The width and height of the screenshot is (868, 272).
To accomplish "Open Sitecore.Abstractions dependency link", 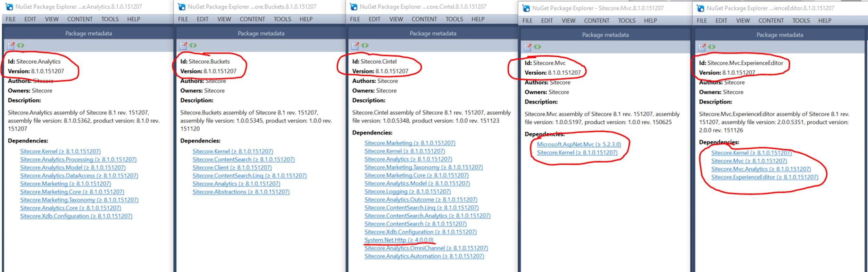I will coord(241,192).
